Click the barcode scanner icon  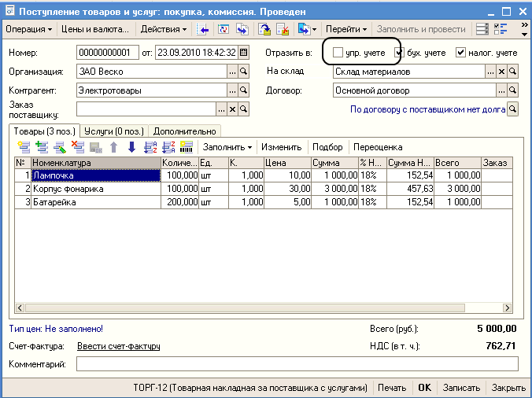click(187, 147)
